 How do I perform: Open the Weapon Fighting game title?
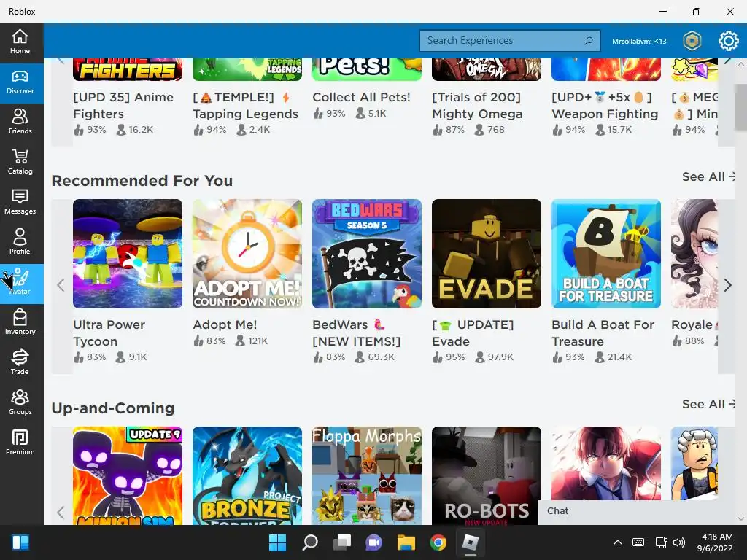[x=605, y=106]
